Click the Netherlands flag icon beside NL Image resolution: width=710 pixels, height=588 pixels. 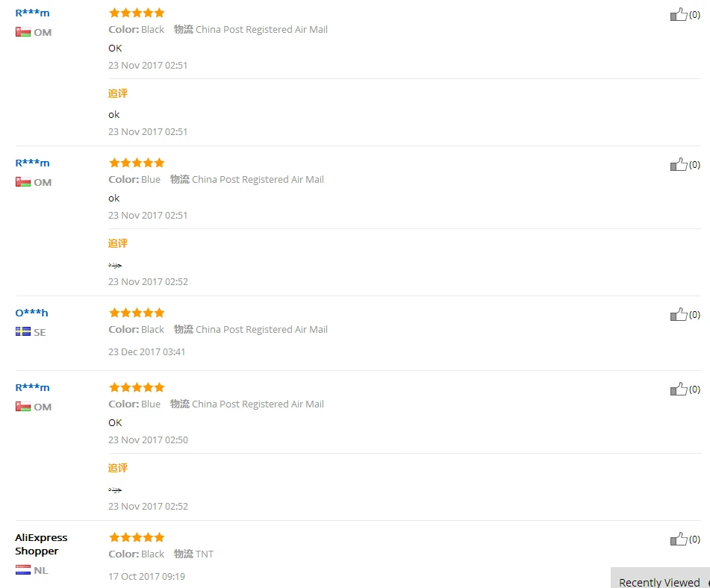click(x=22, y=570)
